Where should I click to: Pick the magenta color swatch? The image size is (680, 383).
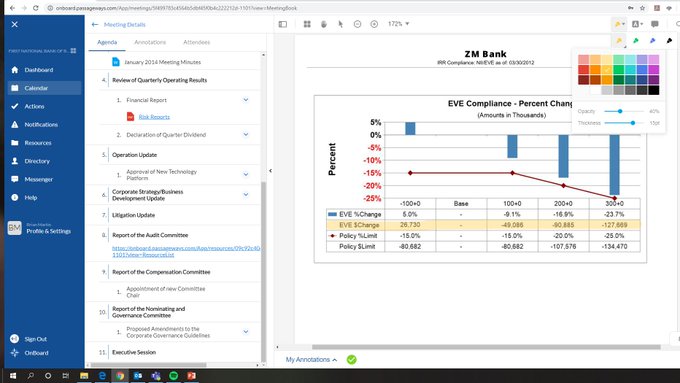(x=654, y=69)
